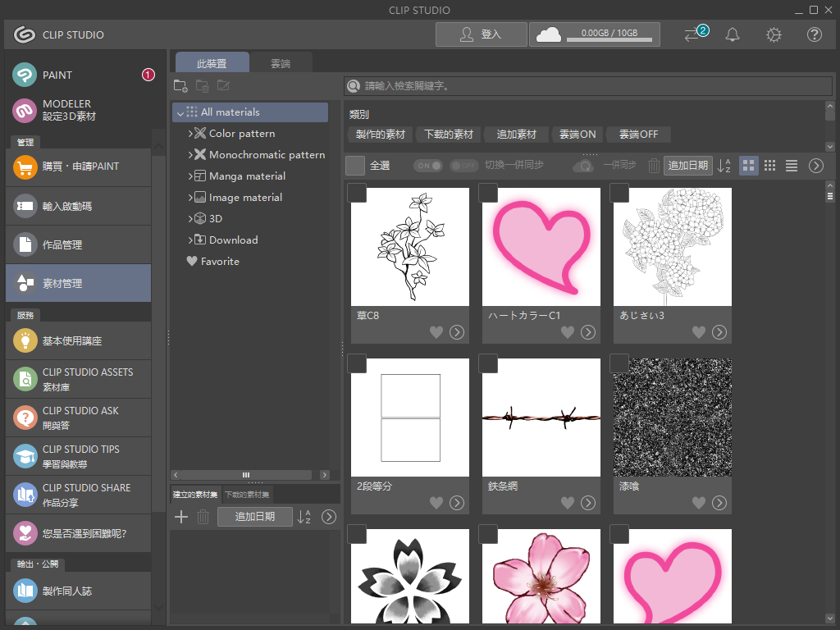The width and height of the screenshot is (840, 630).
Task: Select checkbox on the 鉄条網 material
Action: coord(488,363)
